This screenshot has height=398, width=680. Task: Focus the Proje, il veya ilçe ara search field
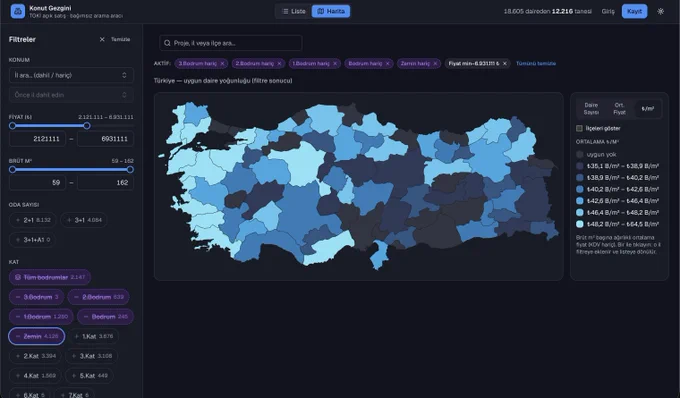coord(231,43)
